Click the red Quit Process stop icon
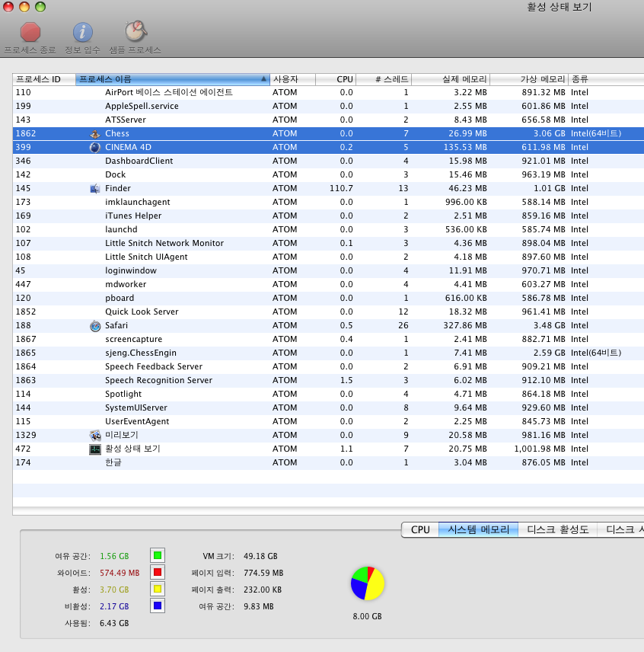The image size is (644, 652). coord(30,32)
